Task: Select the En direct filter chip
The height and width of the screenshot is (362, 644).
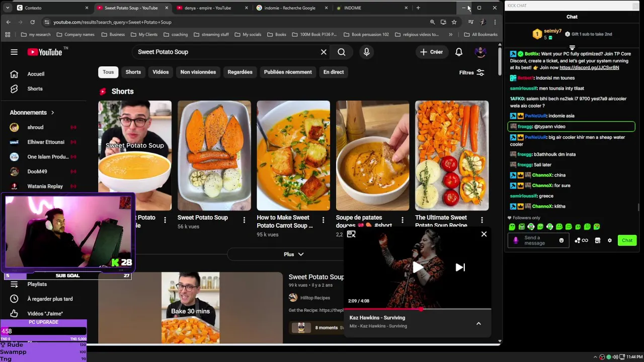Action: (x=334, y=72)
